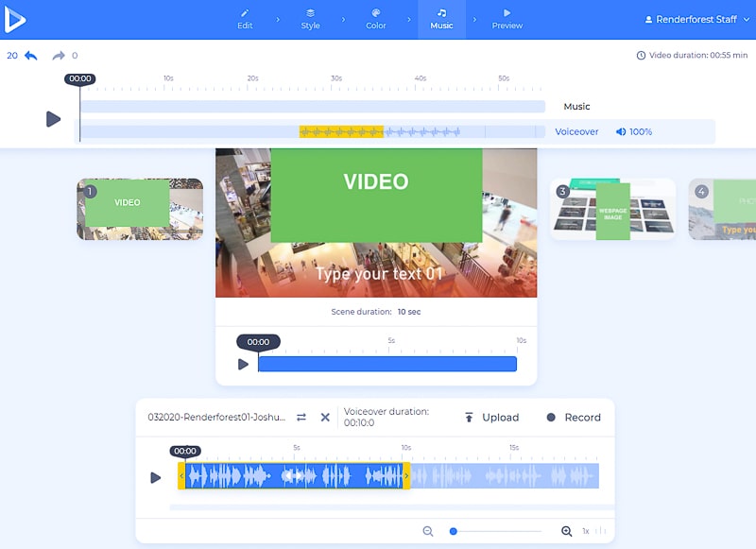Select scene 3 Webpage Image thumbnail
The height and width of the screenshot is (549, 756).
612,209
